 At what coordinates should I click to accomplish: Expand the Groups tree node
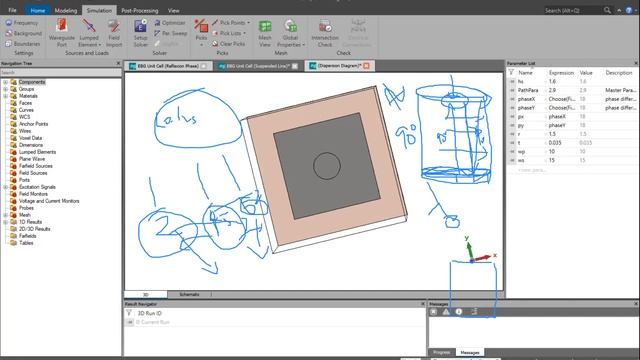click(x=6, y=89)
